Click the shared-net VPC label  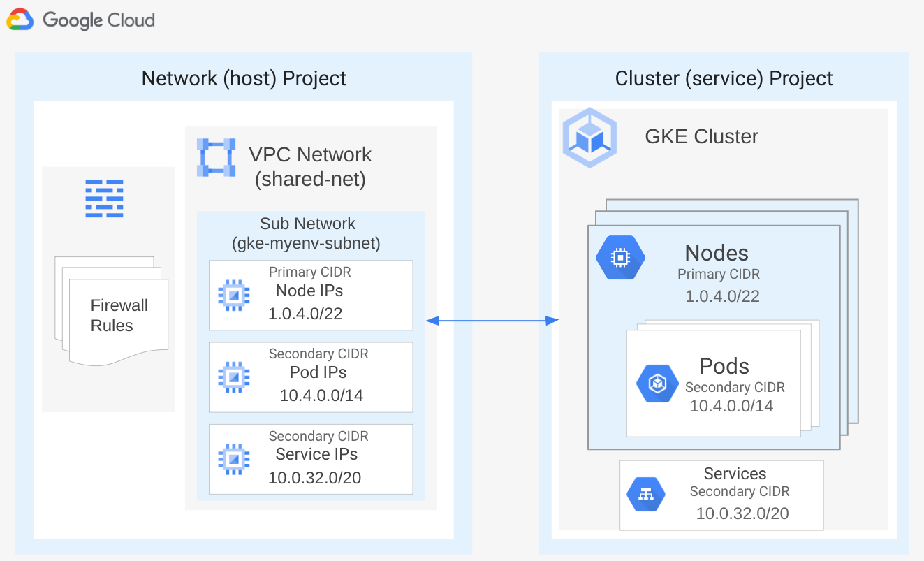point(310,179)
